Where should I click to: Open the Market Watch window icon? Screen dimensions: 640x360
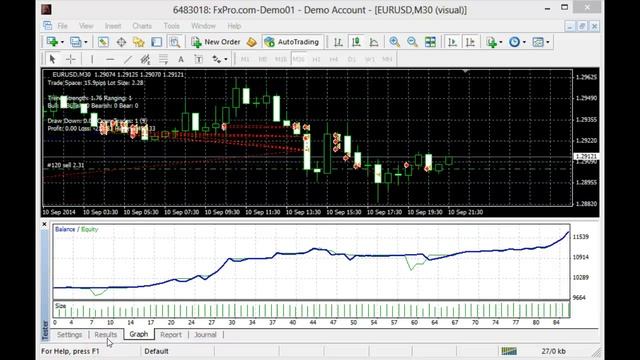pos(103,42)
